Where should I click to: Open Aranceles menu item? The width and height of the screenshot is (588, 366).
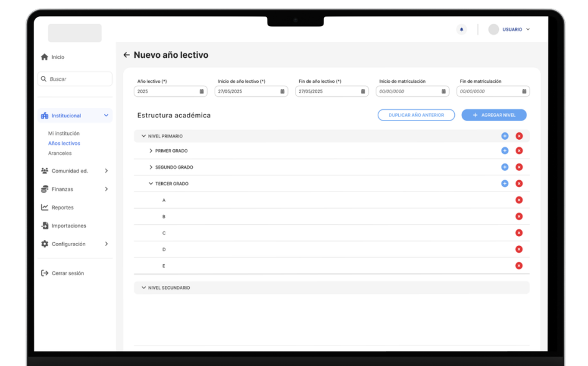pos(60,153)
